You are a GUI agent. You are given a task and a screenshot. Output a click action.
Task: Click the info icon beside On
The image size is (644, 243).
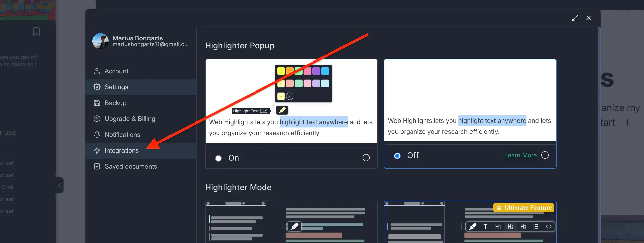coord(366,158)
